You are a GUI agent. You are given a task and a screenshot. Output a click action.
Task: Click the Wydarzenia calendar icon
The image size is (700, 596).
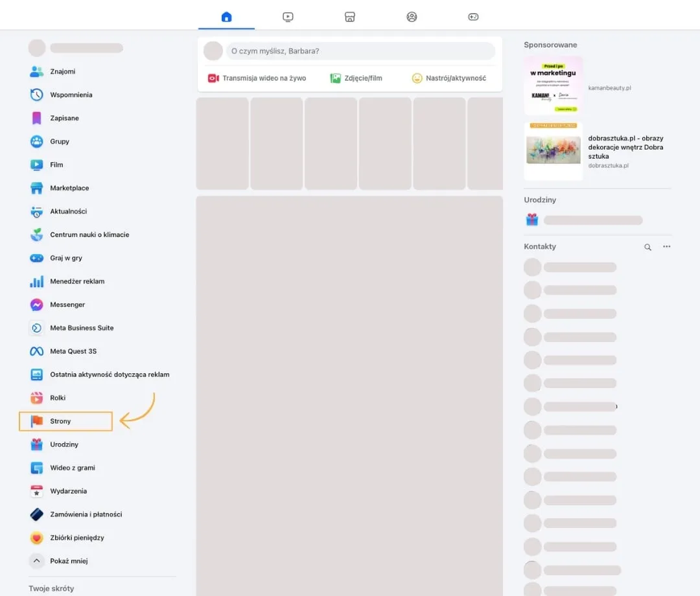tap(36, 490)
